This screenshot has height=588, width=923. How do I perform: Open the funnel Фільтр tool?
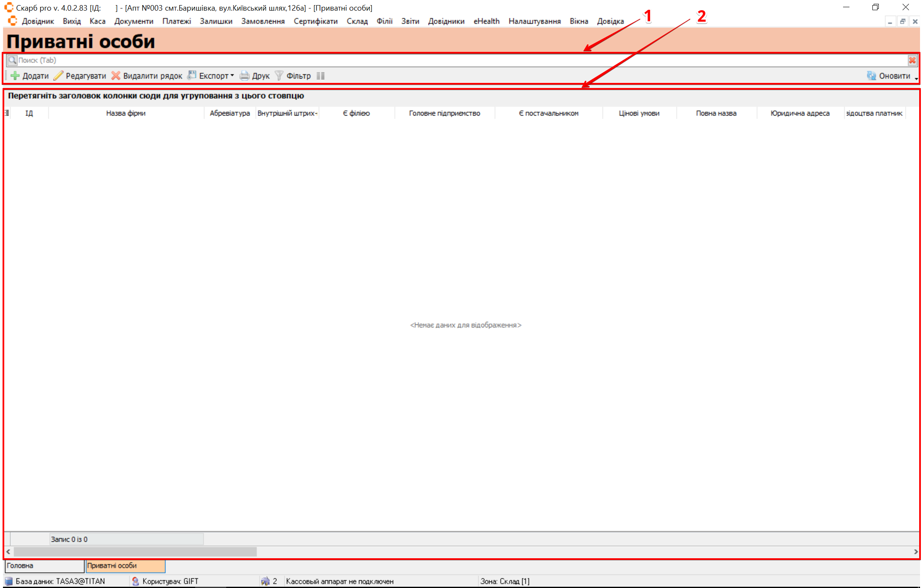tap(279, 76)
